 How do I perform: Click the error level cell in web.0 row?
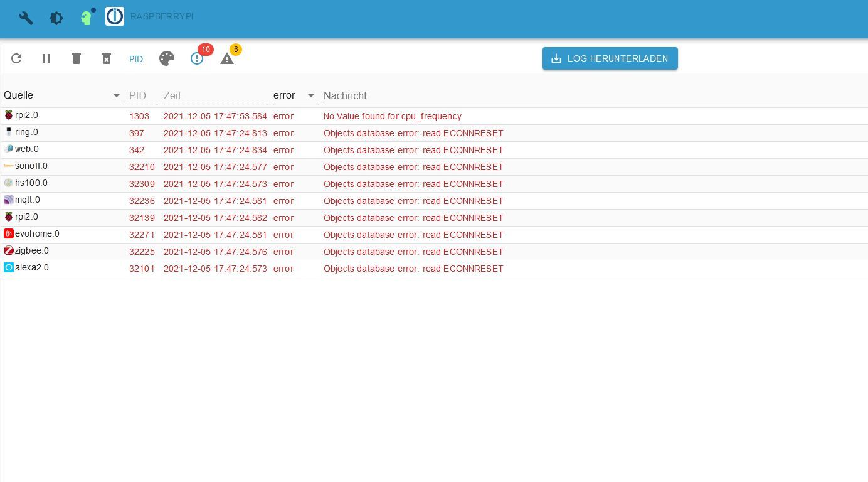(283, 150)
